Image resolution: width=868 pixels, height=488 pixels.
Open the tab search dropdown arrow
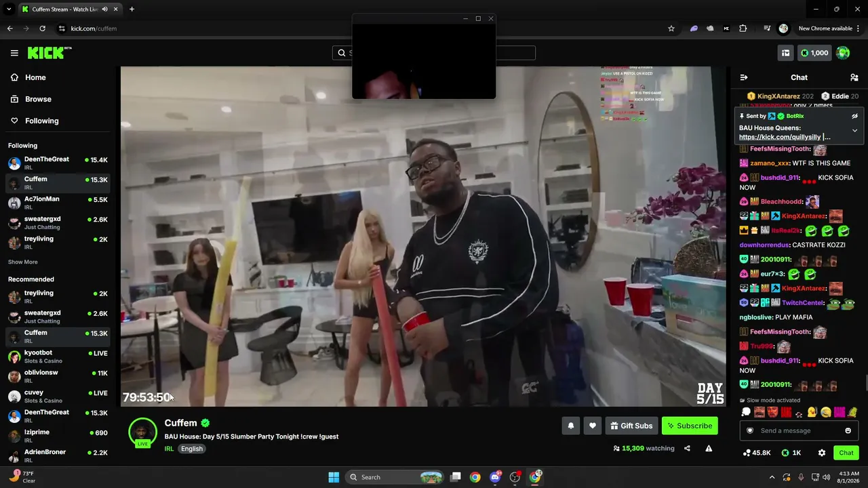tap(9, 9)
